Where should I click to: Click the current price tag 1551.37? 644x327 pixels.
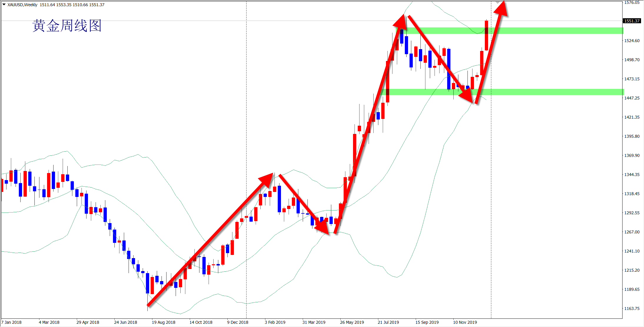[632, 21]
